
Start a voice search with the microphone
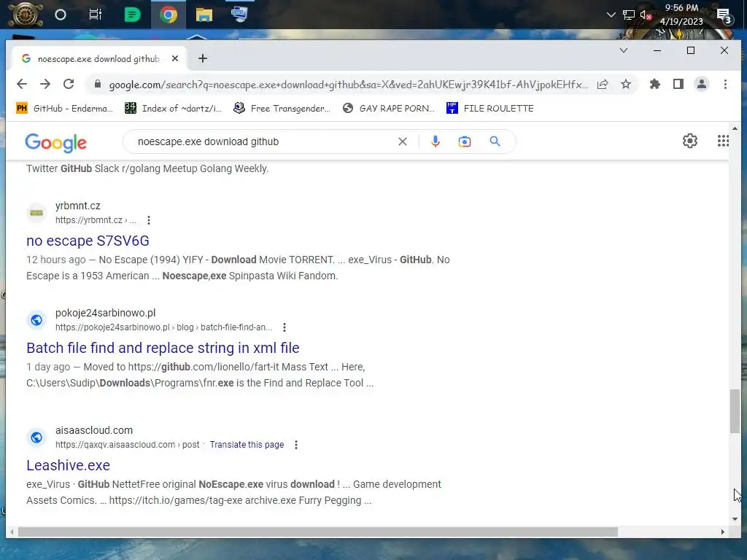tap(436, 141)
